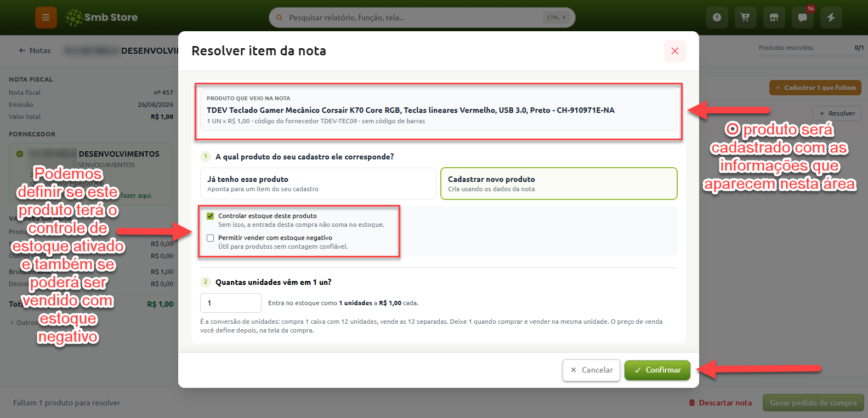The width and height of the screenshot is (868, 418).
Task: Open the orange hamburger menu
Action: pos(46,18)
